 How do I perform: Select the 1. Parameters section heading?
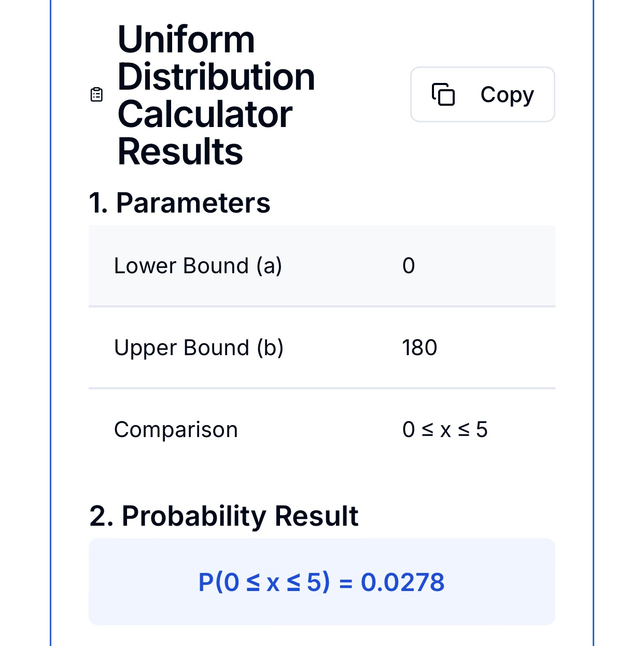179,203
